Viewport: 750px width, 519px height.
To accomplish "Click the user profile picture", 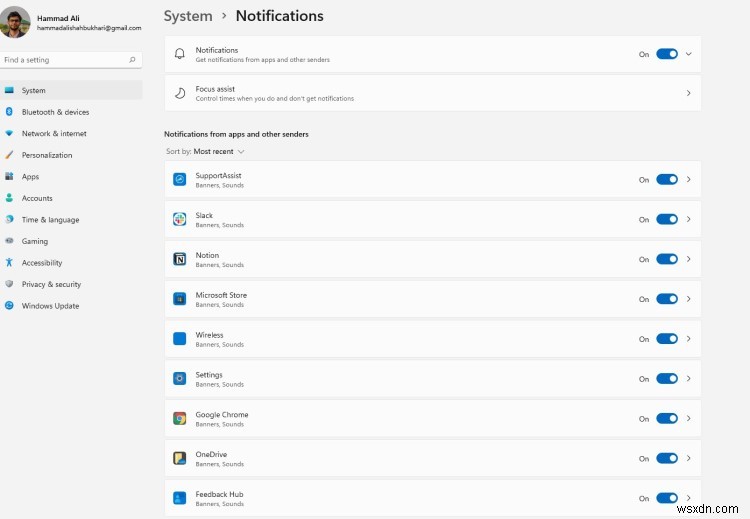I will [x=15, y=22].
